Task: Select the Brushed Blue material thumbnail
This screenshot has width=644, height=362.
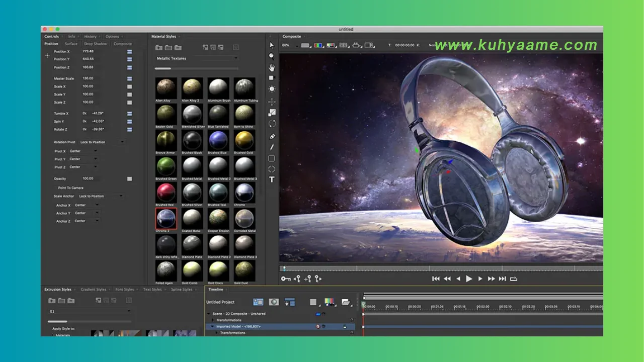Action: tap(217, 141)
